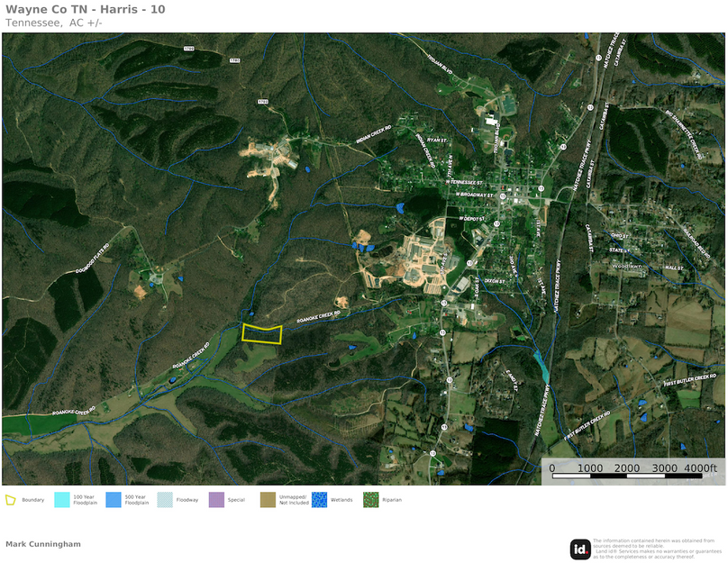Click the 100 Year Floodplain legend swatch
The width and height of the screenshot is (728, 563).
click(x=61, y=499)
